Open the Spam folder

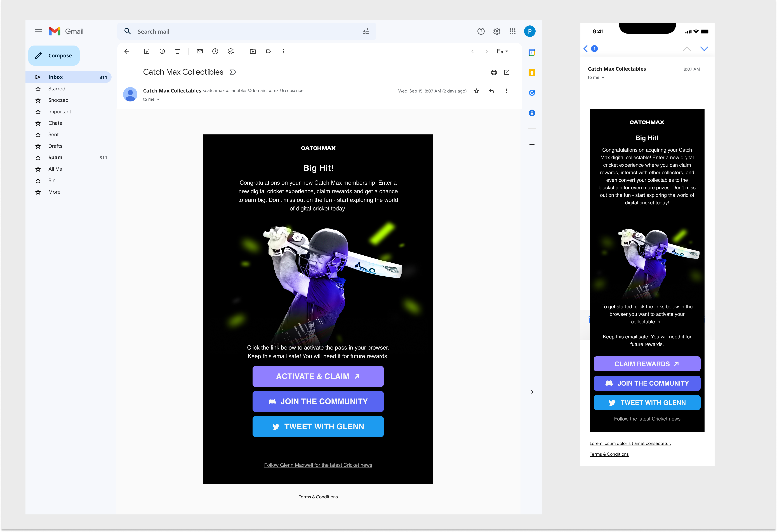(x=69, y=158)
